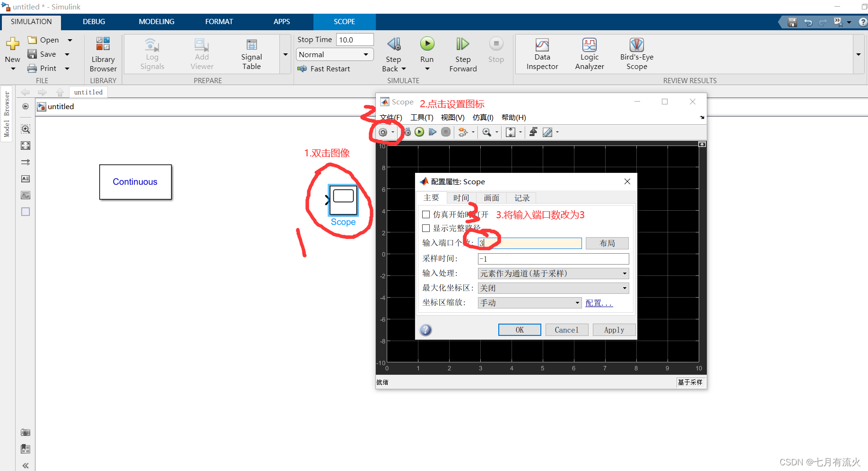
Task: Click the Stop icon in Scope toolbar
Action: (446, 132)
